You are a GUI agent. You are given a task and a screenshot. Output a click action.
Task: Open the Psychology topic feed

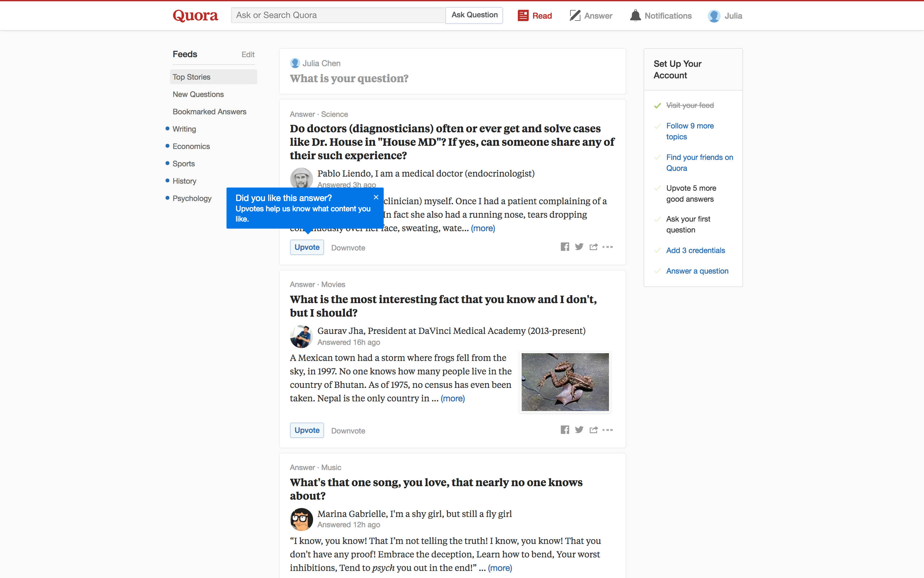(192, 198)
